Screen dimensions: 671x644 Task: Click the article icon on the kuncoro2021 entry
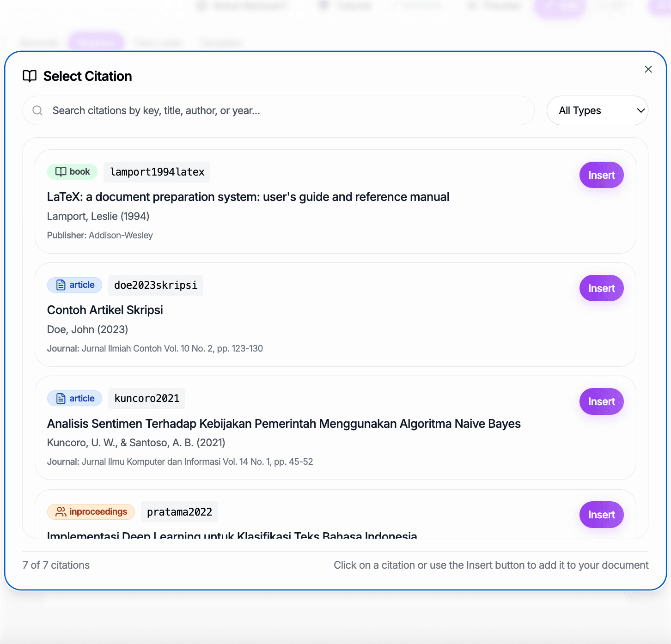(x=61, y=398)
